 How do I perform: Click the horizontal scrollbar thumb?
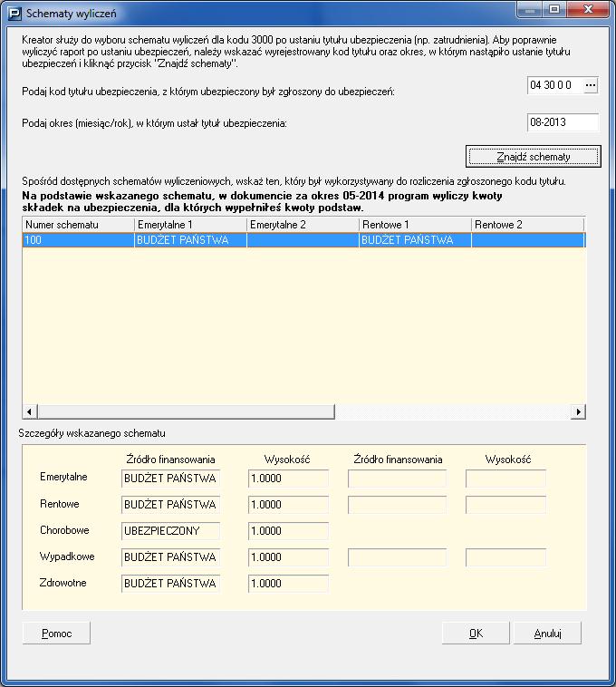point(186,411)
